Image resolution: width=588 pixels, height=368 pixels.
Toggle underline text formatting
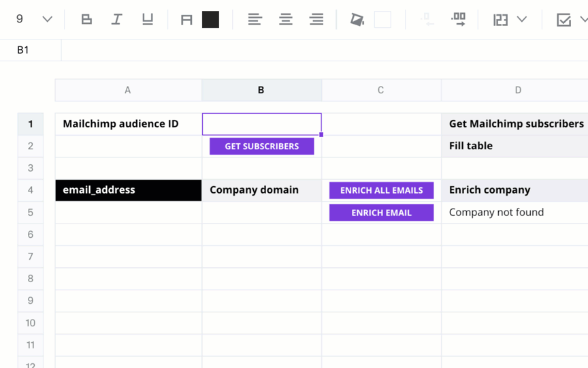click(148, 19)
